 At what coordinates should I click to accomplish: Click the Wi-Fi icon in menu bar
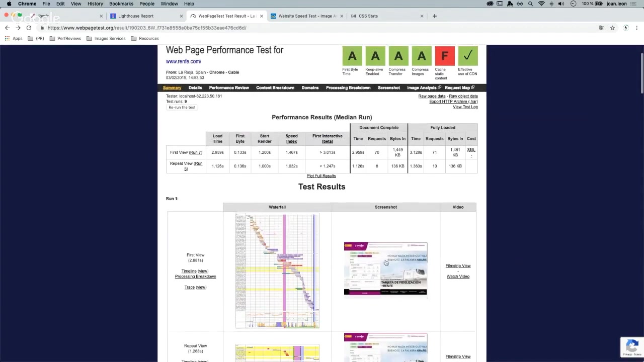point(541,4)
